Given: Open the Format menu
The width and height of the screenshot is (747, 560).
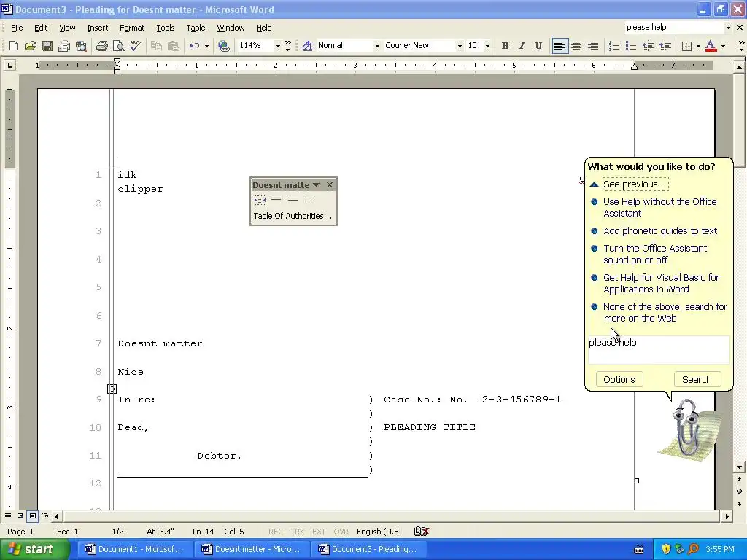Looking at the screenshot, I should (132, 28).
